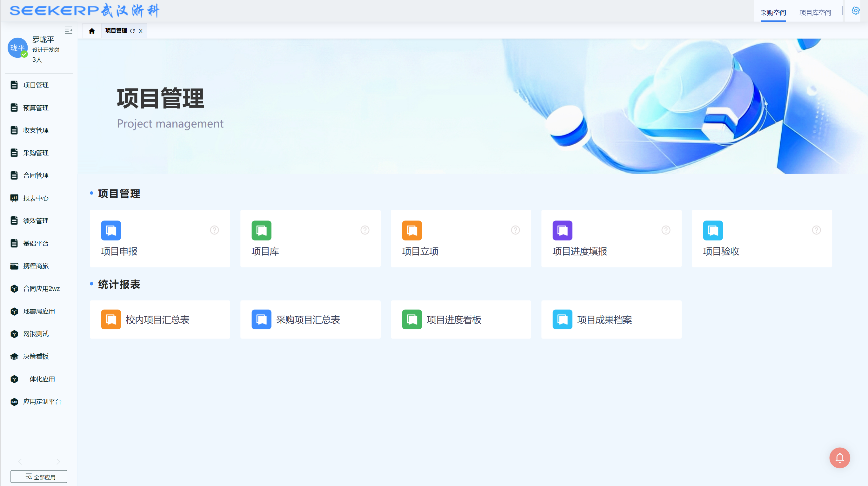Open the 项目立项 card label
This screenshot has width=868, height=486.
tap(420, 251)
